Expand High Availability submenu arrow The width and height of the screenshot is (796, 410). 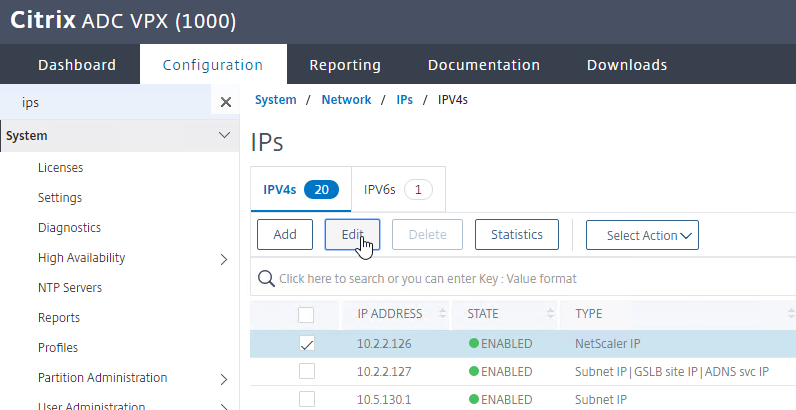click(x=224, y=260)
